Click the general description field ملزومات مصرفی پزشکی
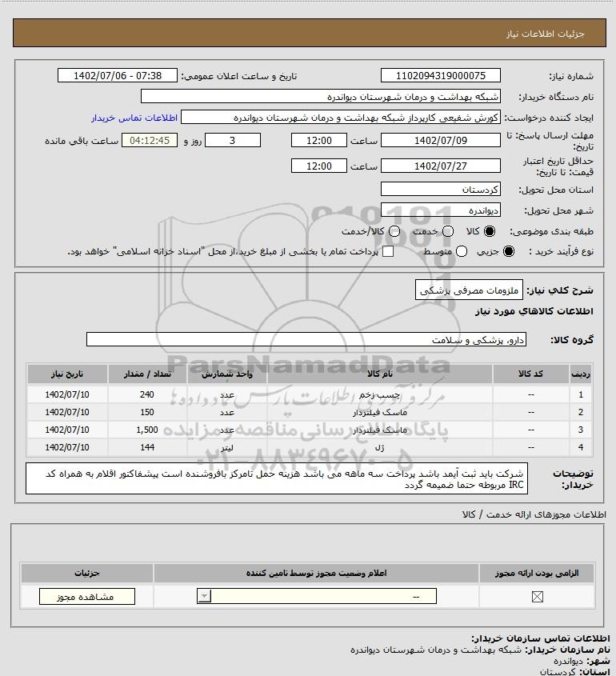Viewport: 616px width, 676px height. click(469, 290)
